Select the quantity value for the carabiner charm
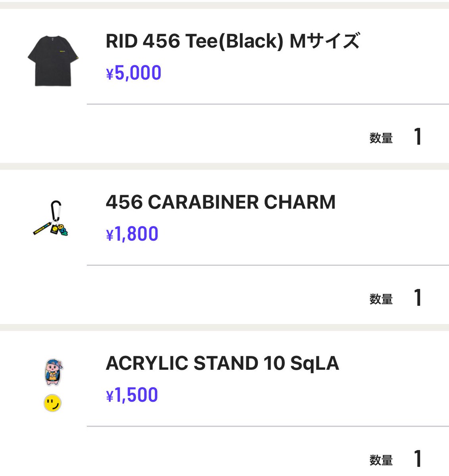 tap(418, 298)
